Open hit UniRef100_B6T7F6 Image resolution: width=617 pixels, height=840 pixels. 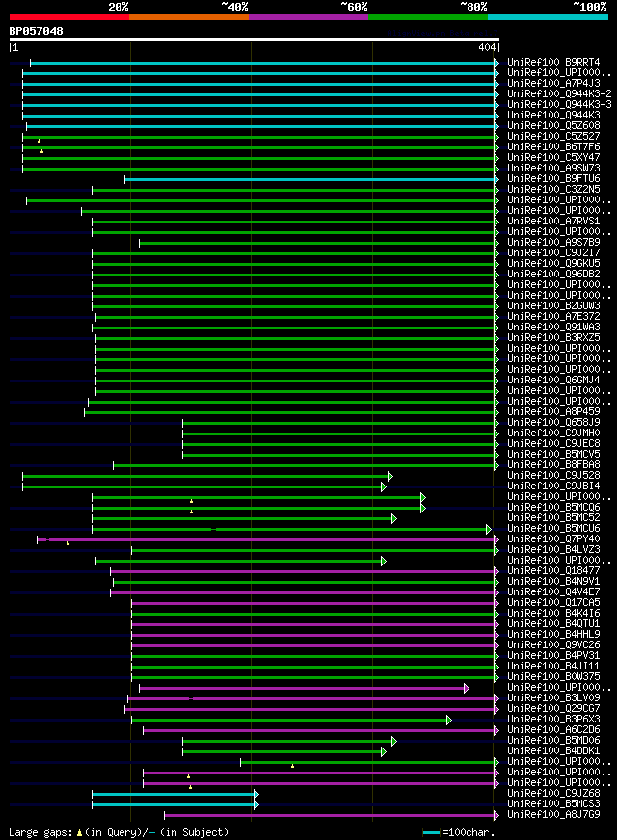[553, 146]
